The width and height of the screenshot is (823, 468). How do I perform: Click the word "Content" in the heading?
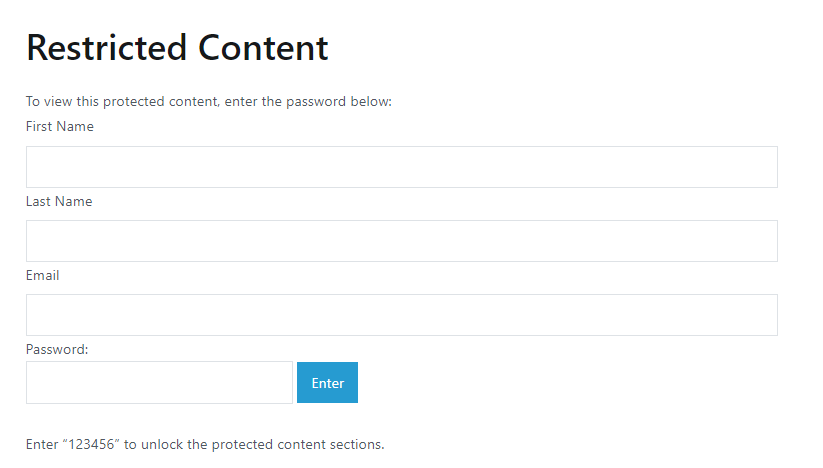point(263,48)
